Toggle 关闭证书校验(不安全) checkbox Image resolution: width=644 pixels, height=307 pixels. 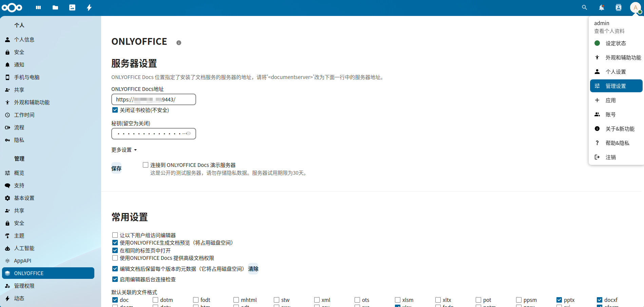pos(115,110)
